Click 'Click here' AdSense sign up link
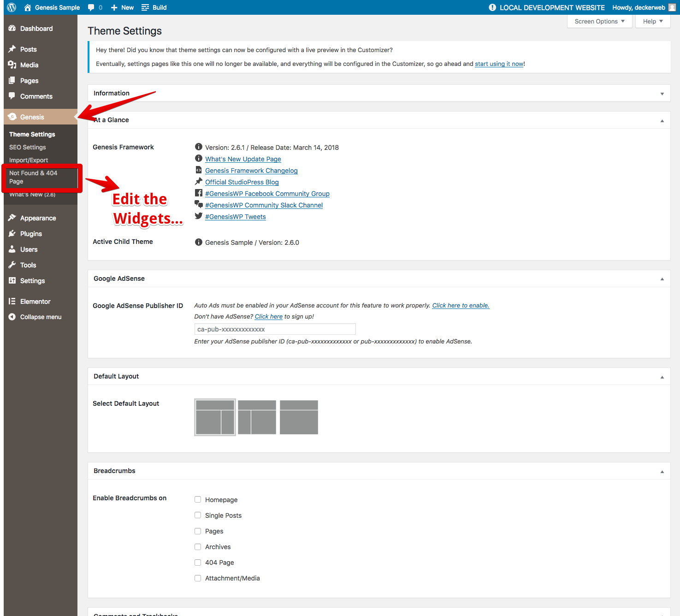 pyautogui.click(x=269, y=316)
